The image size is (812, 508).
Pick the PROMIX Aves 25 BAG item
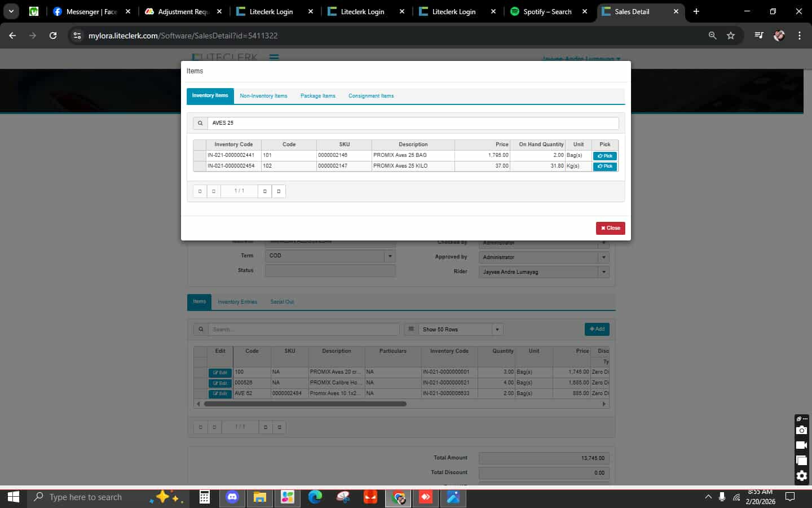[x=604, y=156]
